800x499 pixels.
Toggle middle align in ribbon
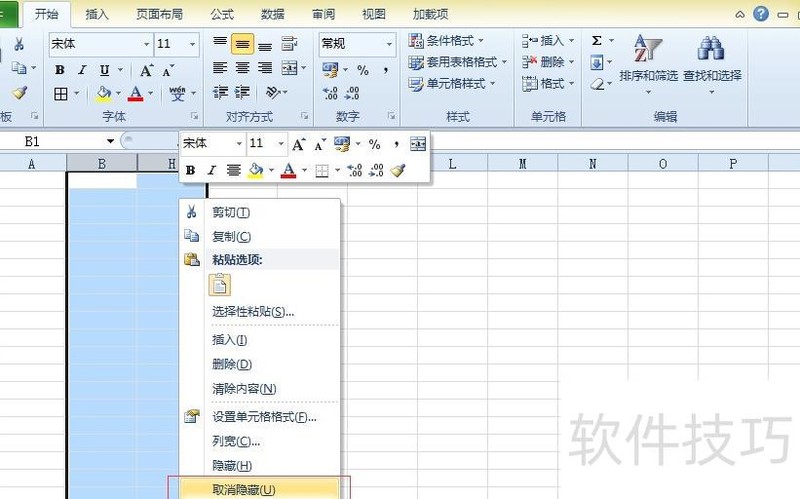click(242, 44)
